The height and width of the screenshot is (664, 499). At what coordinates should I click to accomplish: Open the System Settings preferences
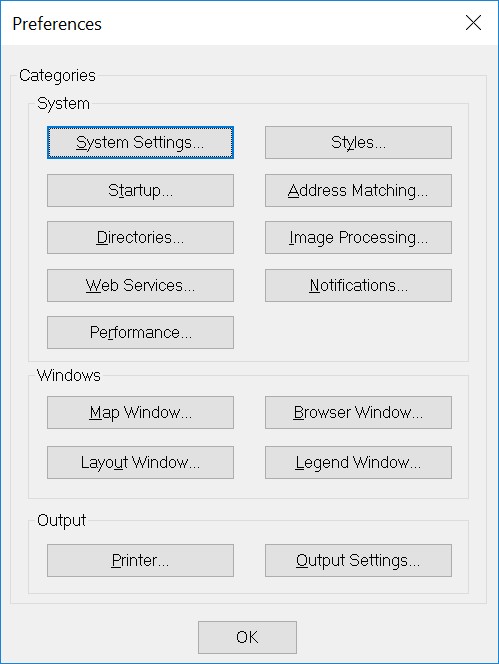140,143
